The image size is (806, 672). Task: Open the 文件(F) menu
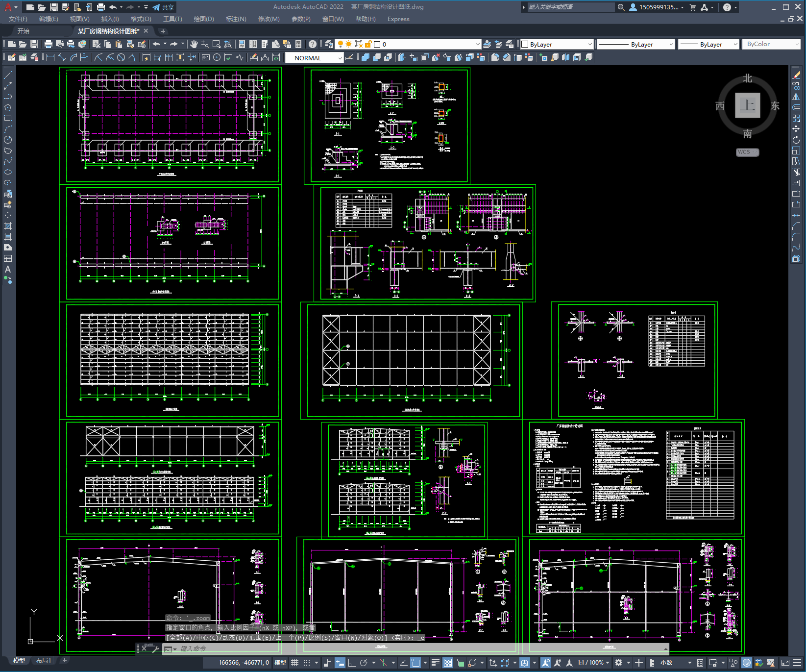pyautogui.click(x=18, y=19)
